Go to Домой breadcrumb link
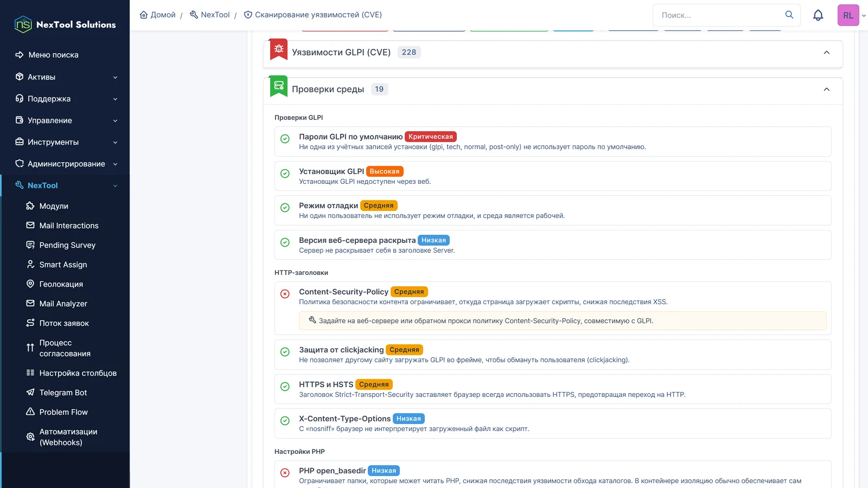The image size is (868, 488). click(x=157, y=15)
